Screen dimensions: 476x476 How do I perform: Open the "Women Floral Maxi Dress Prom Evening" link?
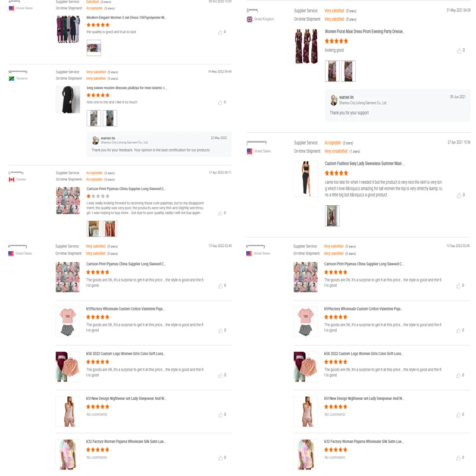[x=365, y=32]
